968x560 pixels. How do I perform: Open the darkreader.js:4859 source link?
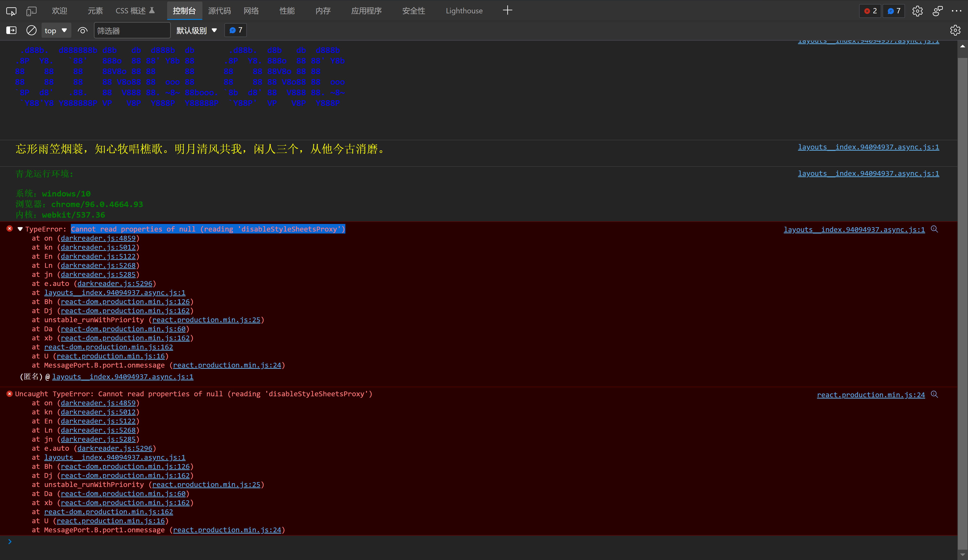(98, 238)
